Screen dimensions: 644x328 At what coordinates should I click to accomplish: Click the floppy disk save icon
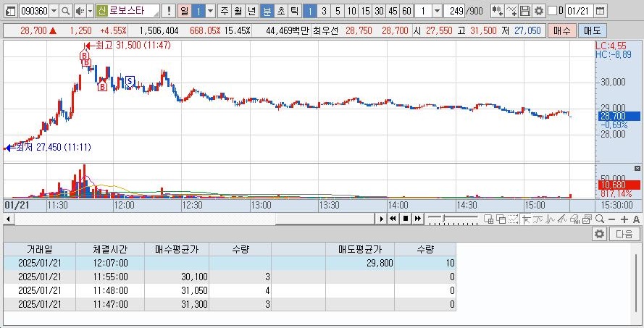tap(525, 11)
